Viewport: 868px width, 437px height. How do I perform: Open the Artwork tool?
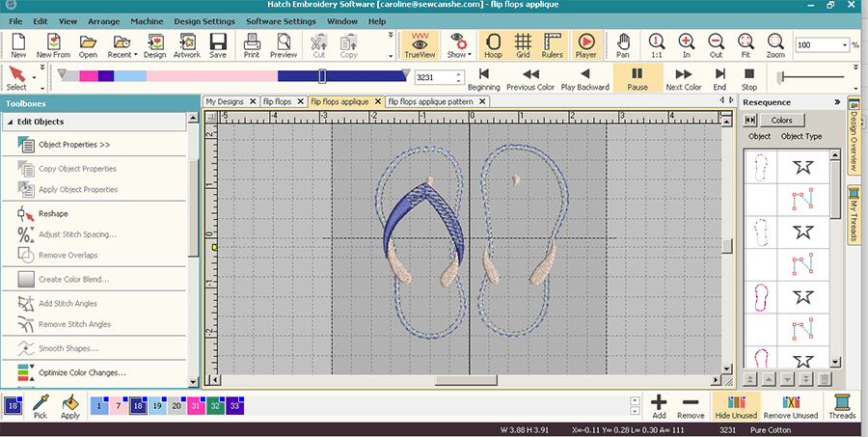pos(187,45)
